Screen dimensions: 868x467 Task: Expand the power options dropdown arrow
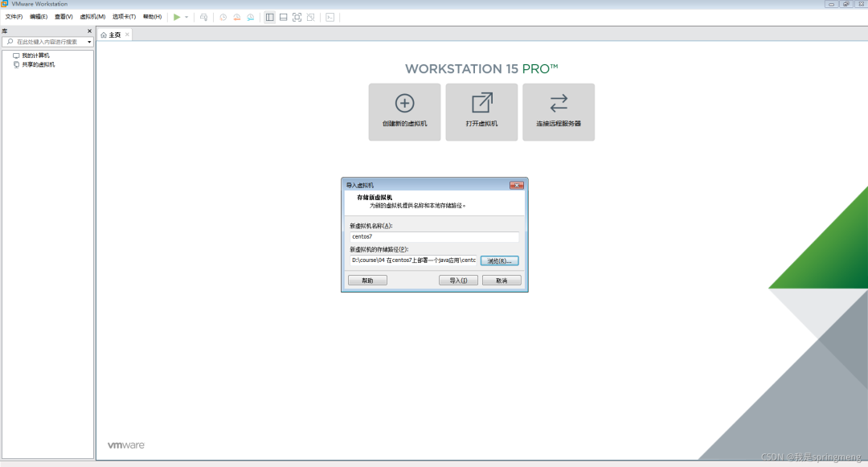pos(186,17)
